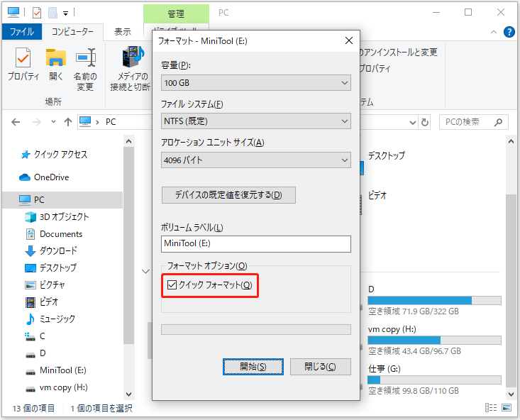520x420 pixels.
Task: Switch to details view icon
Action: point(491,408)
